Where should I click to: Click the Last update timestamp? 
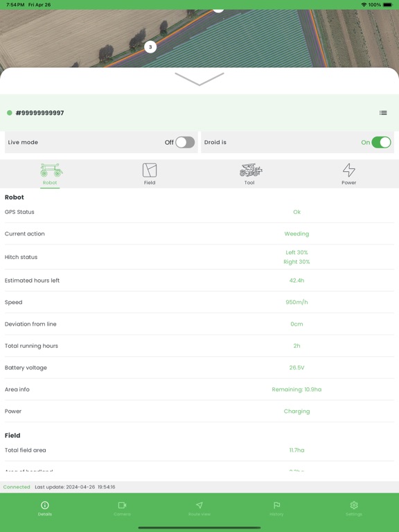click(75, 487)
